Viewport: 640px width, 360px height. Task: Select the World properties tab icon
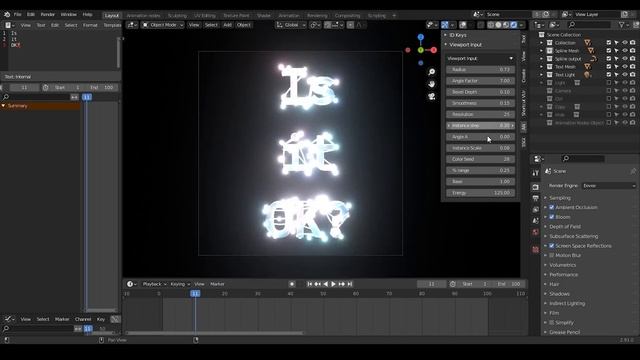[536, 232]
